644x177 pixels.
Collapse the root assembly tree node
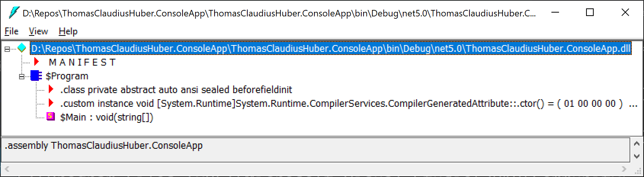pyautogui.click(x=7, y=49)
